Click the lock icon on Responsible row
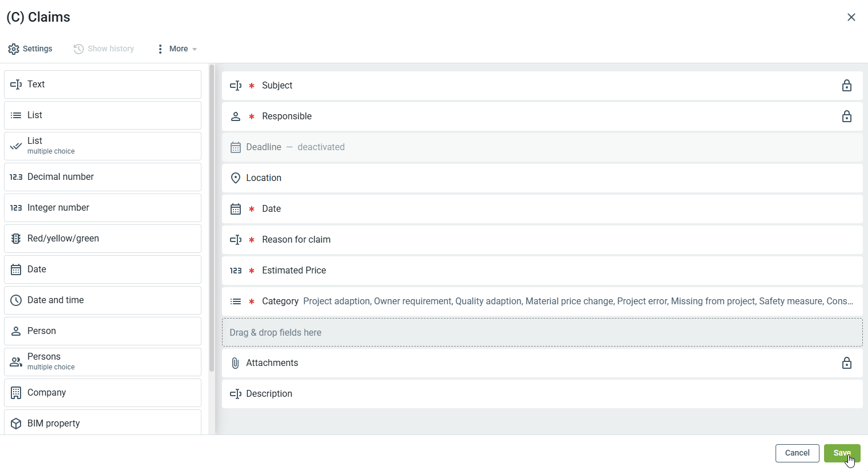This screenshot has height=471, width=868. [846, 116]
